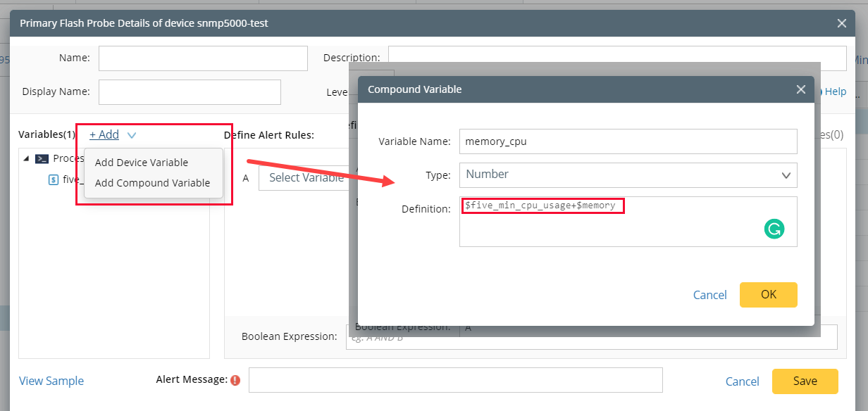Save the flash probe details
Viewport: 868px width, 411px height.
(805, 381)
